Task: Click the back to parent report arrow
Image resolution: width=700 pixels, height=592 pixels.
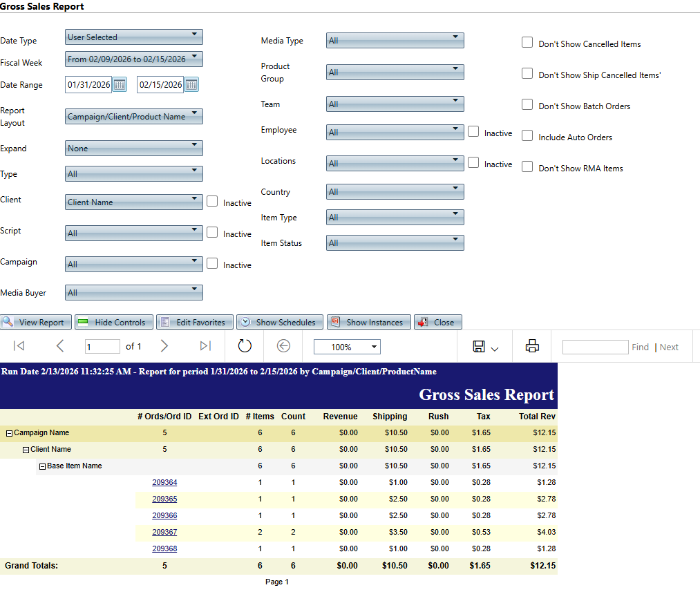Action: click(283, 346)
